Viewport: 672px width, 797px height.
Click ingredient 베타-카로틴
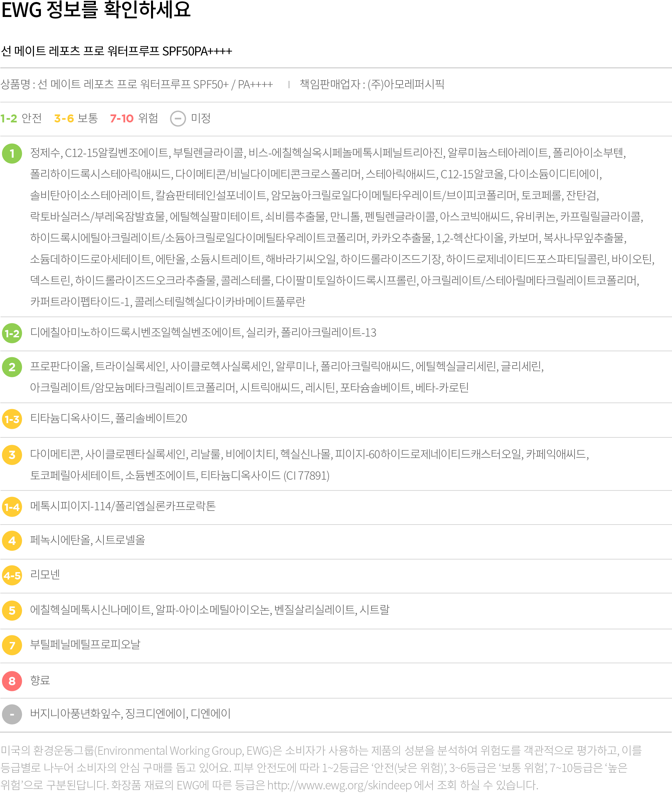(442, 388)
